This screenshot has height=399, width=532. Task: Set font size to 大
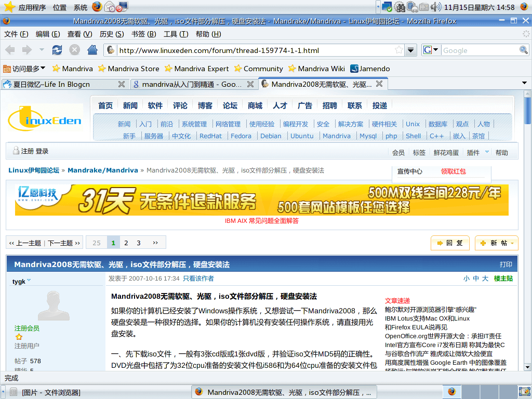tap(485, 278)
